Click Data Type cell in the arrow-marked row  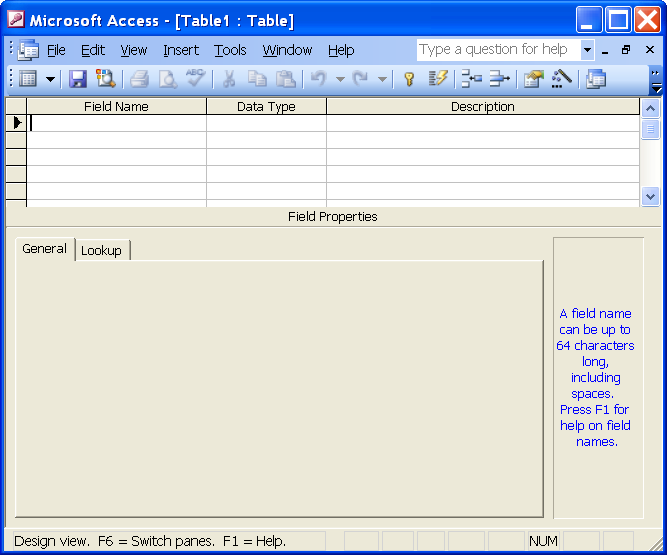coord(266,123)
